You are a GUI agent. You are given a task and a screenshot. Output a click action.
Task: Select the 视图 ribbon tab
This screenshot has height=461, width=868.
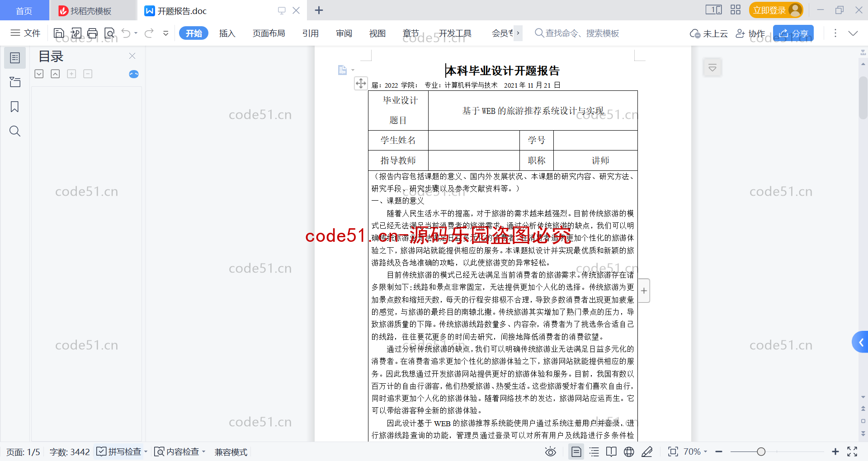coord(377,33)
